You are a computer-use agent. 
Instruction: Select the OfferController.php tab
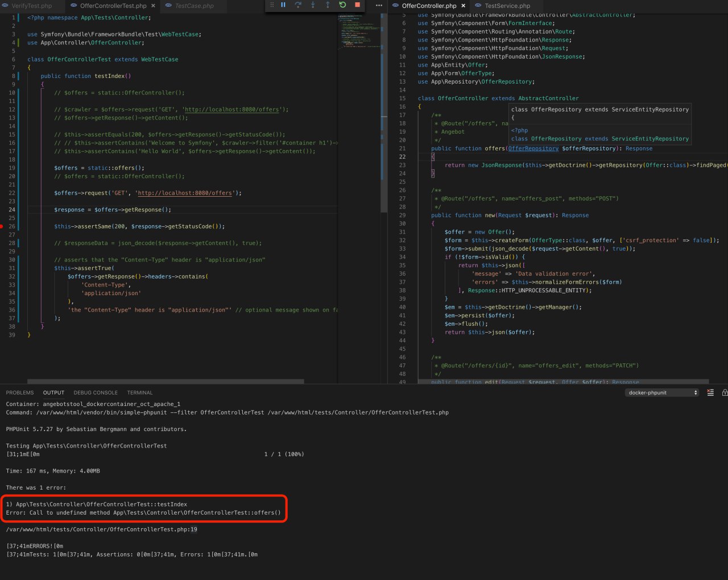click(429, 6)
